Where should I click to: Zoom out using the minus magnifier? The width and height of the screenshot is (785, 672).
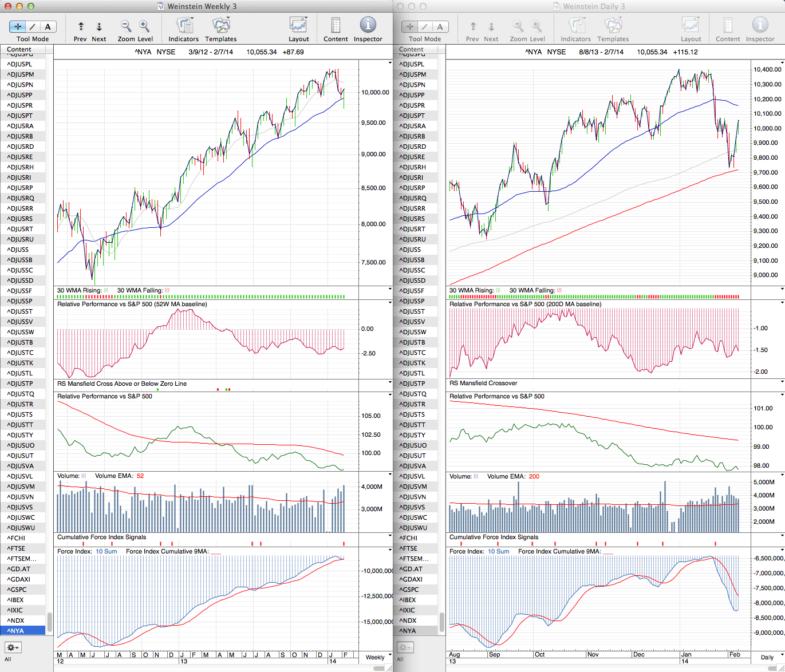(x=125, y=26)
